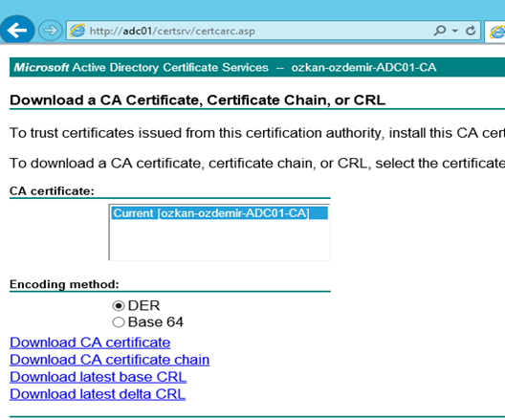This screenshot has width=505, height=420.
Task: Click the Search magnifier in address bar
Action: click(440, 31)
